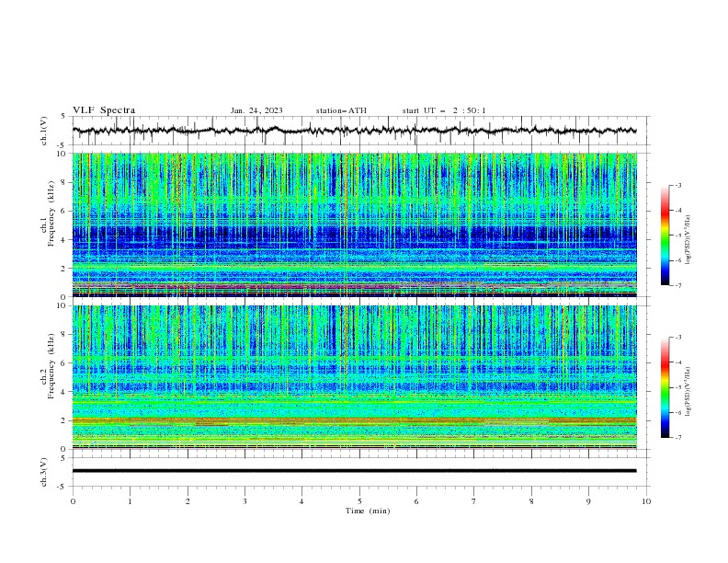
Task: Click the "-7" tick on upper colorbar
Action: point(678,285)
